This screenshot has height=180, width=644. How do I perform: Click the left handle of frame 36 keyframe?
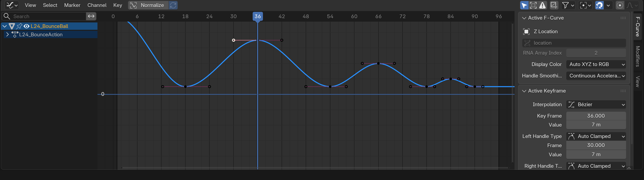pos(233,40)
